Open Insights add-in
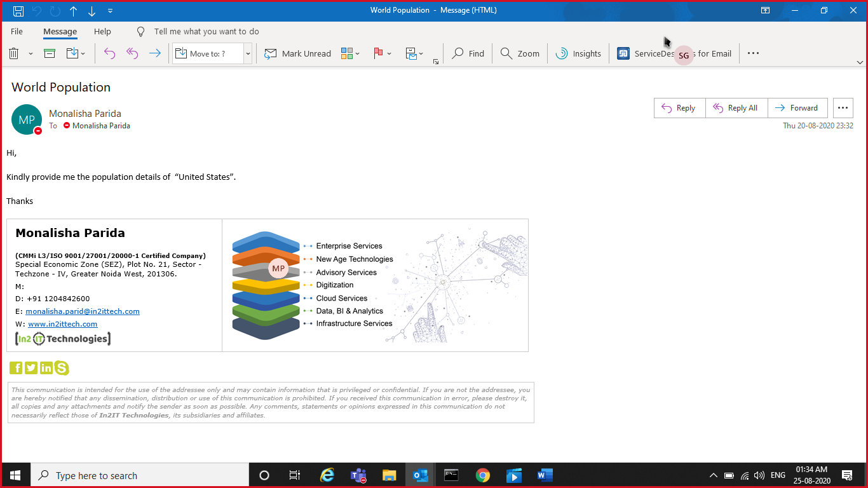The width and height of the screenshot is (868, 488). (578, 53)
